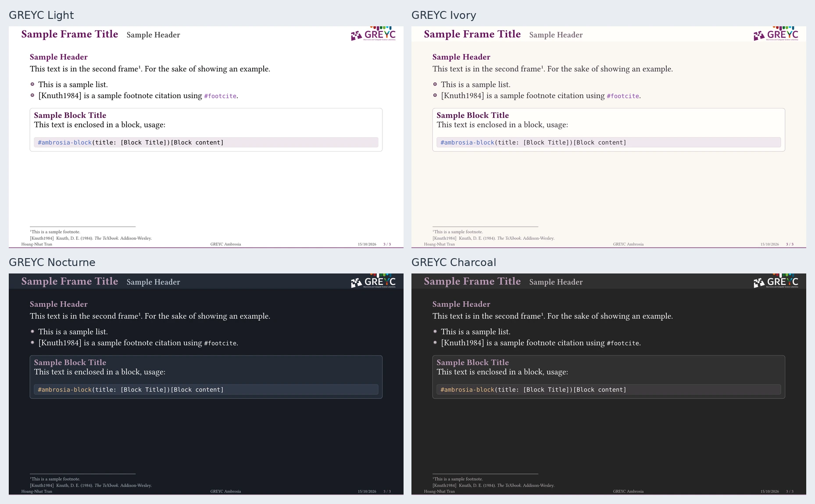The image size is (815, 504).
Task: Click Hoang-Nhat Tran author name in Light slide
Action: 37,244
